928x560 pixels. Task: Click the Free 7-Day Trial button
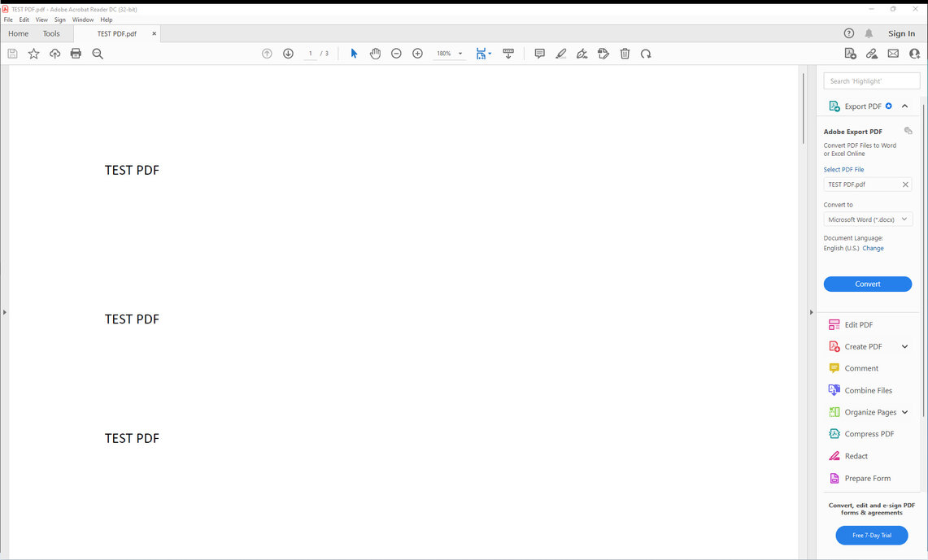(872, 535)
